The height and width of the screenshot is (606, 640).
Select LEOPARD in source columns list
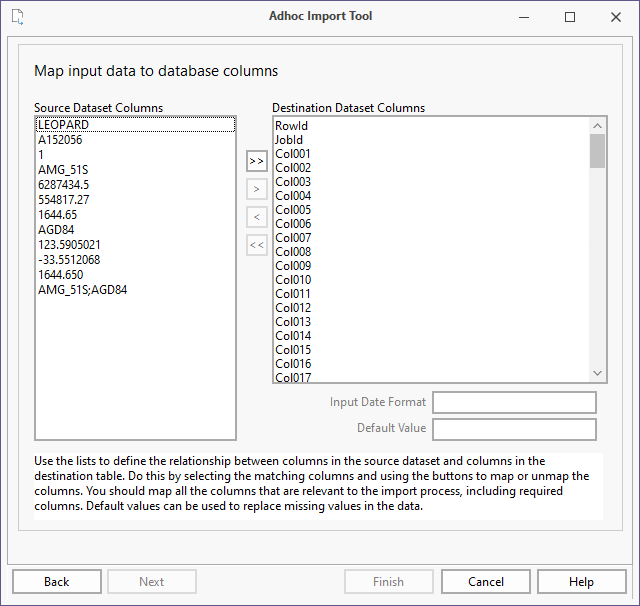63,125
